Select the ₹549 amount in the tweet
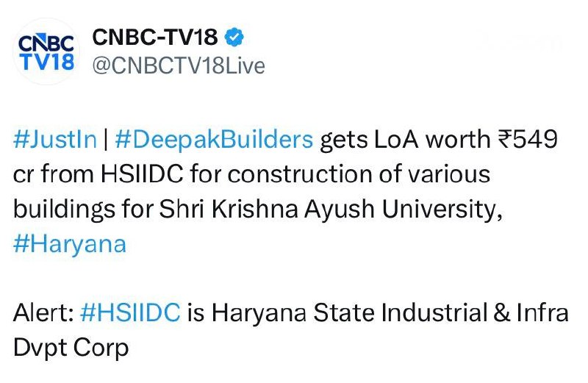 [x=528, y=139]
